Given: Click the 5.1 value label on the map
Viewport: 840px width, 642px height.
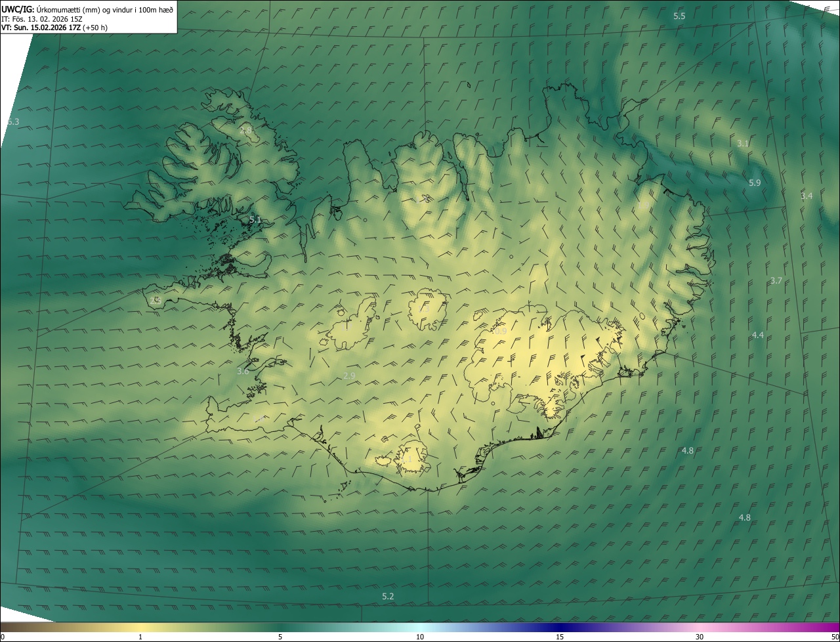Looking at the screenshot, I should 255,220.
